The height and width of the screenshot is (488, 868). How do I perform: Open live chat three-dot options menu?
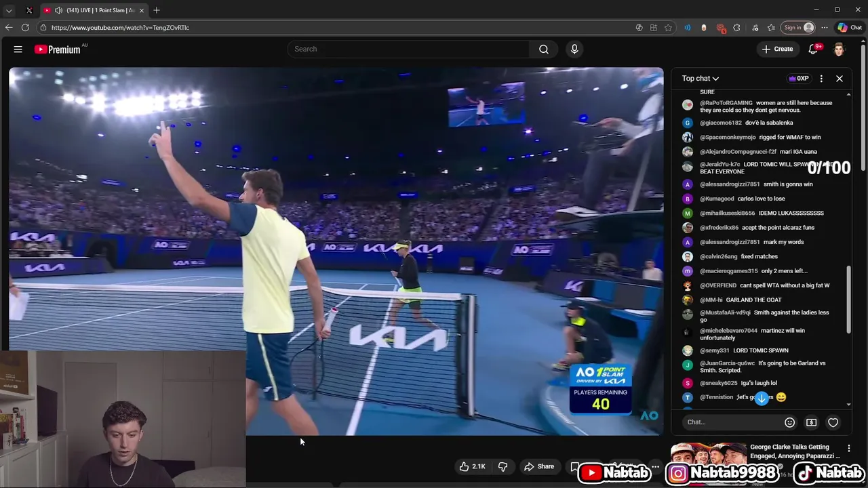821,79
